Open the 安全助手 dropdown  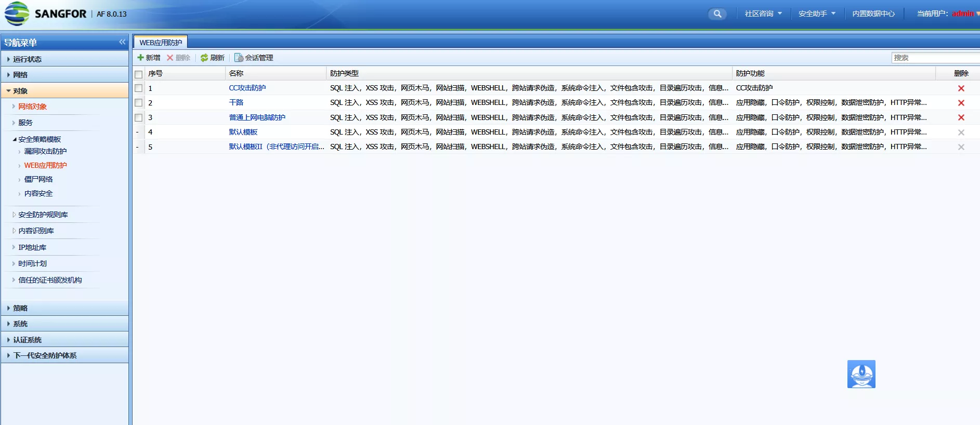pos(817,14)
